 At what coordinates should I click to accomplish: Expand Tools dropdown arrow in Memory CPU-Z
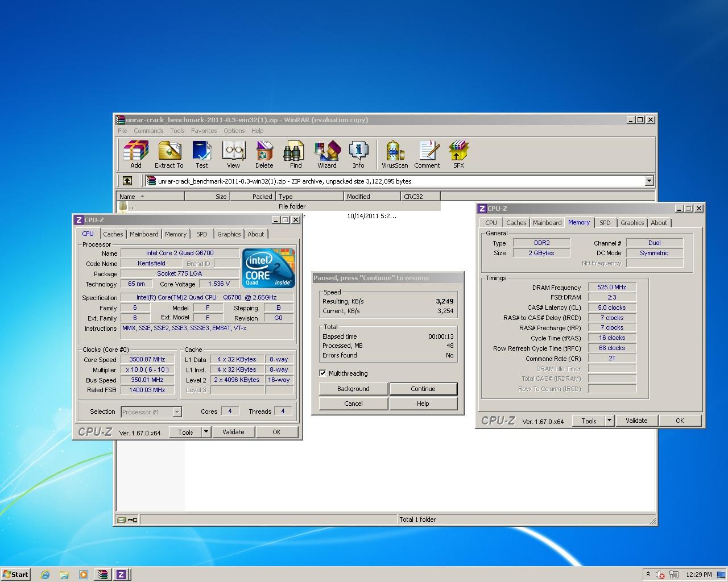pyautogui.click(x=609, y=421)
